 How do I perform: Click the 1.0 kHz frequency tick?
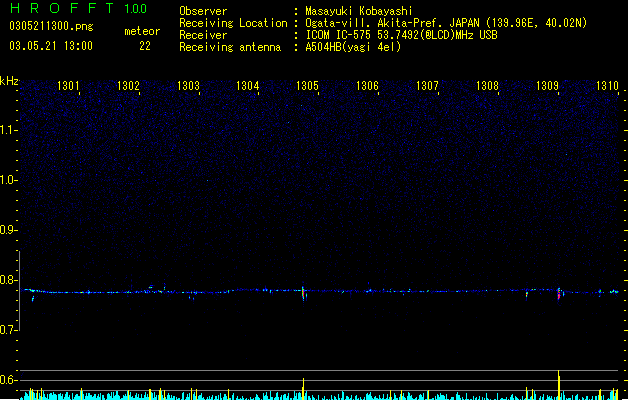click(9, 180)
